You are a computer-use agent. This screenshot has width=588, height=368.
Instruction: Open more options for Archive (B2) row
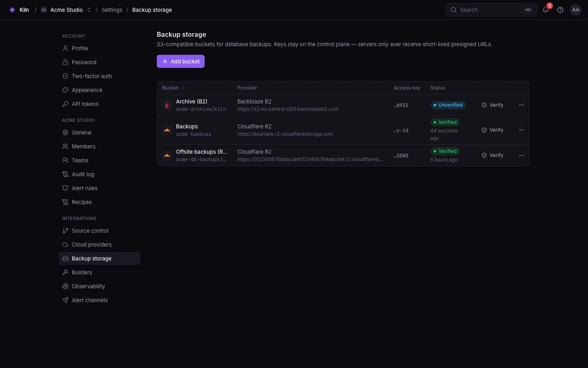(x=521, y=105)
